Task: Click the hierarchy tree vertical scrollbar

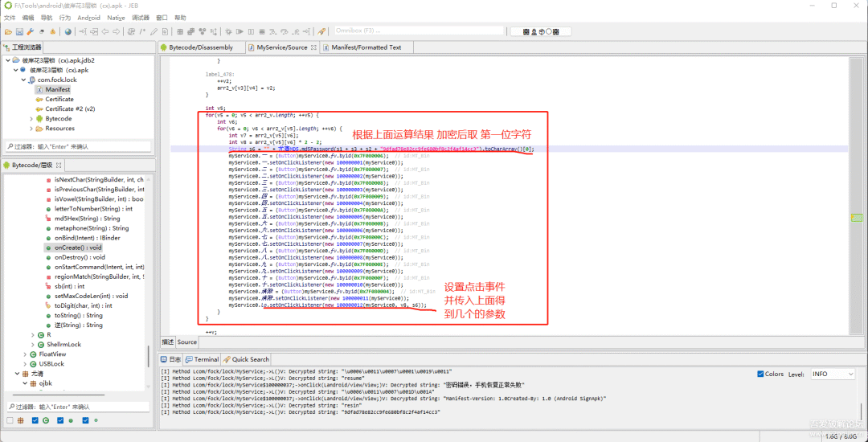Action: (x=148, y=356)
